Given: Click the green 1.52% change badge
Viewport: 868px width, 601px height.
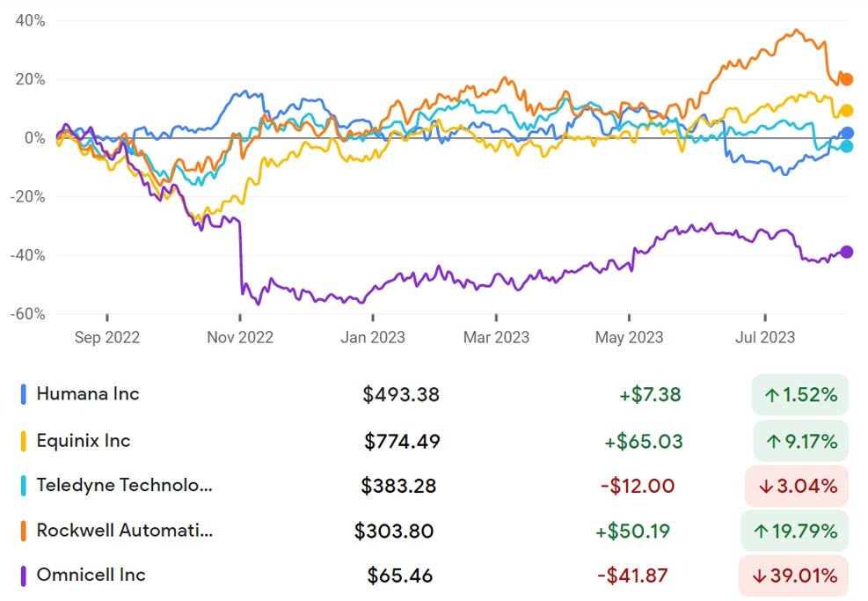Looking at the screenshot, I should [x=800, y=394].
